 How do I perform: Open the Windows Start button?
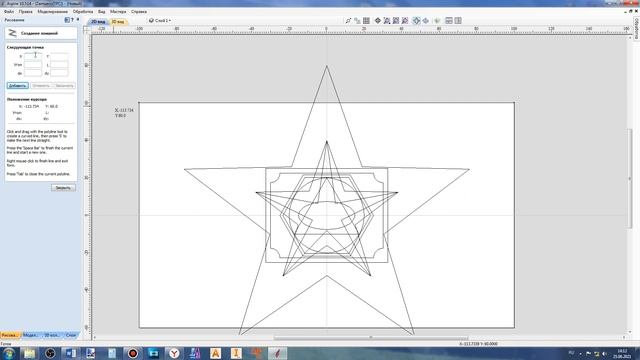click(x=8, y=353)
